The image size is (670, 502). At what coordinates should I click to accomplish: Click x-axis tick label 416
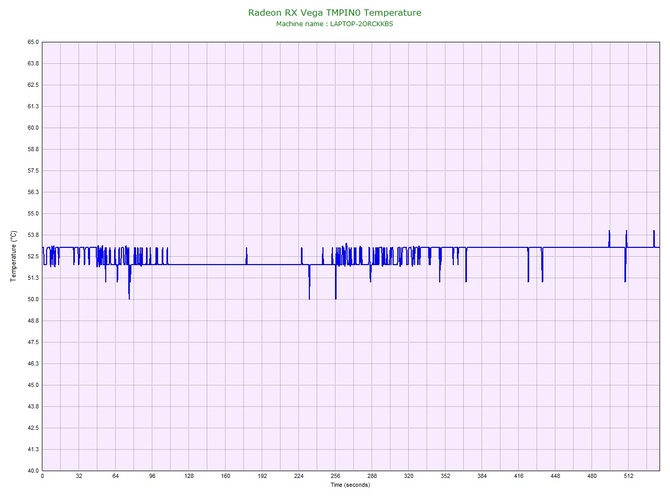(519, 476)
